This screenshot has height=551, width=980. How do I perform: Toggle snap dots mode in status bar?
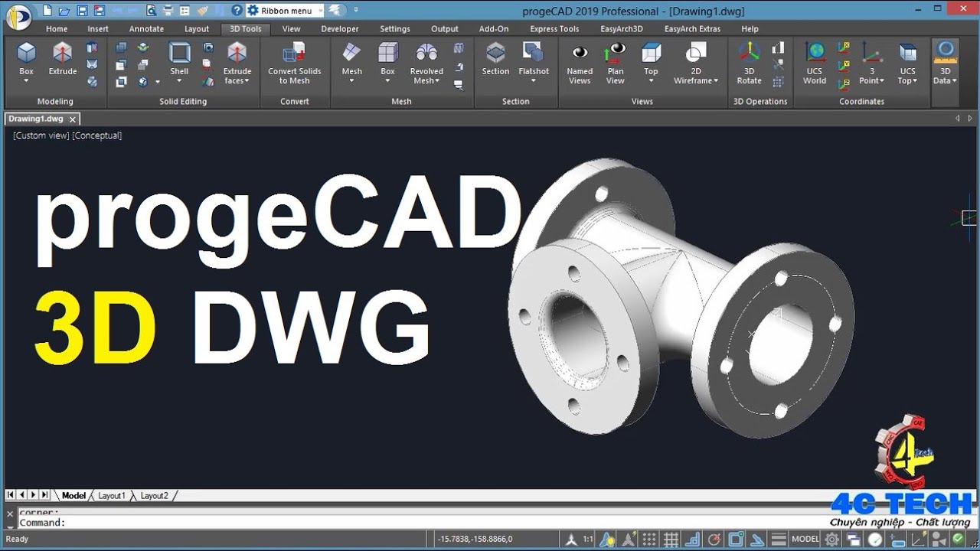[x=649, y=540]
